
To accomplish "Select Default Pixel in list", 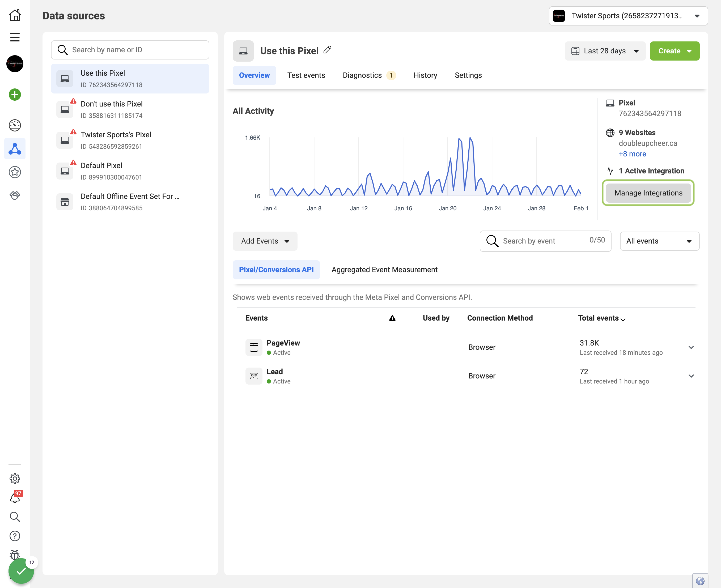I will pyautogui.click(x=130, y=171).
